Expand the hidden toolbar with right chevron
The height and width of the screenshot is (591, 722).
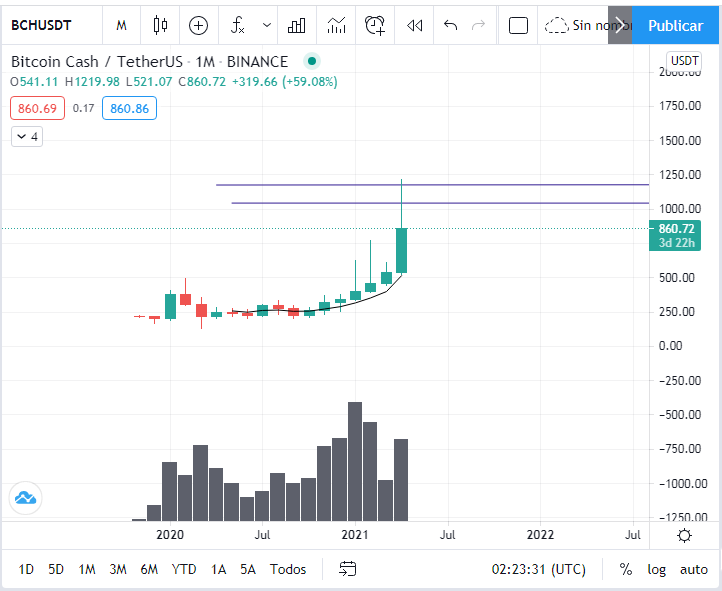[620, 25]
